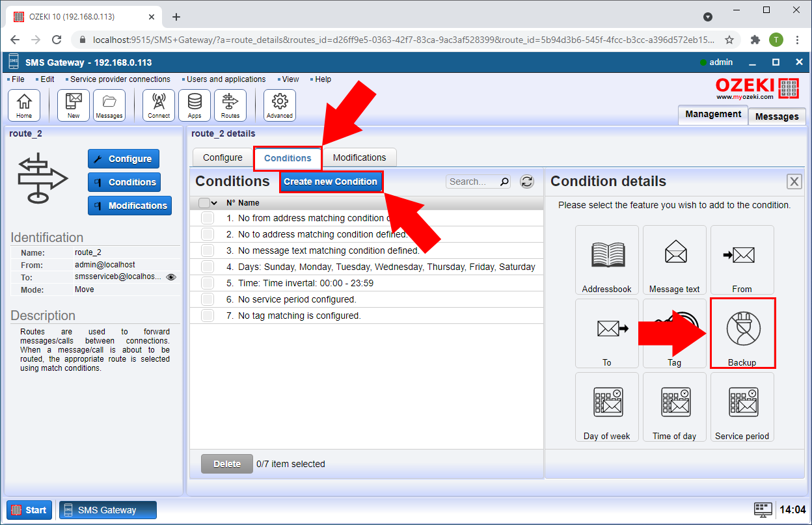This screenshot has width=812, height=525.
Task: Close the Condition details panel
Action: coord(794,182)
